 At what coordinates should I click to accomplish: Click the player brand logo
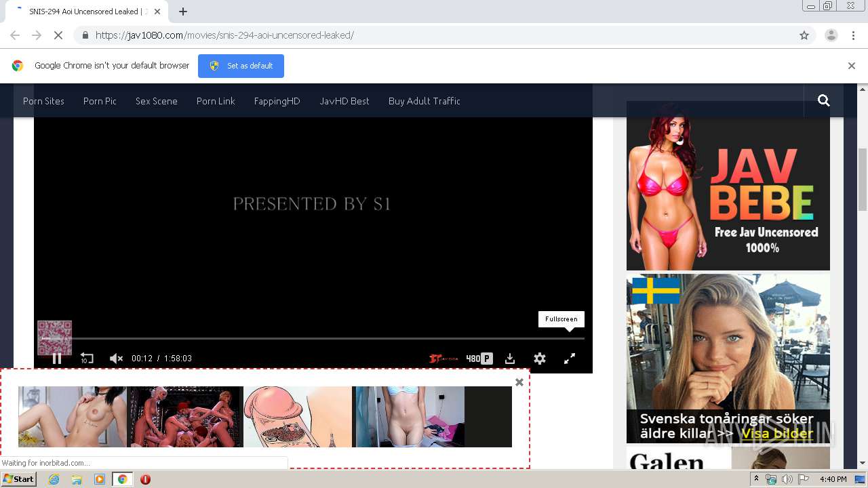443,359
